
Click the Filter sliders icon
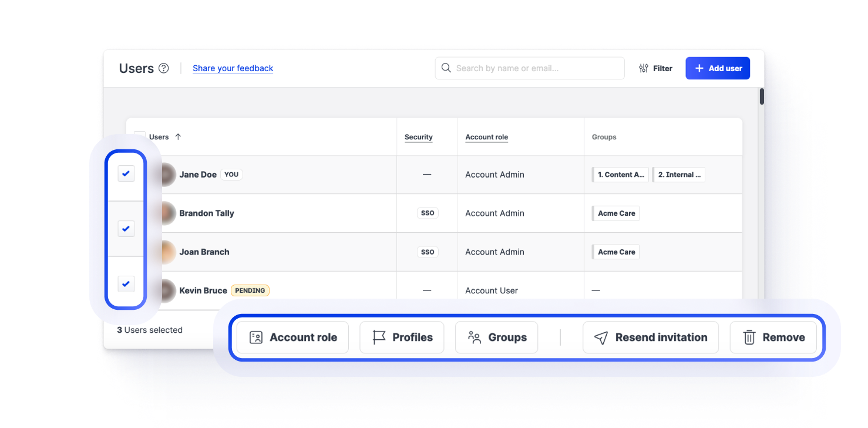(644, 68)
